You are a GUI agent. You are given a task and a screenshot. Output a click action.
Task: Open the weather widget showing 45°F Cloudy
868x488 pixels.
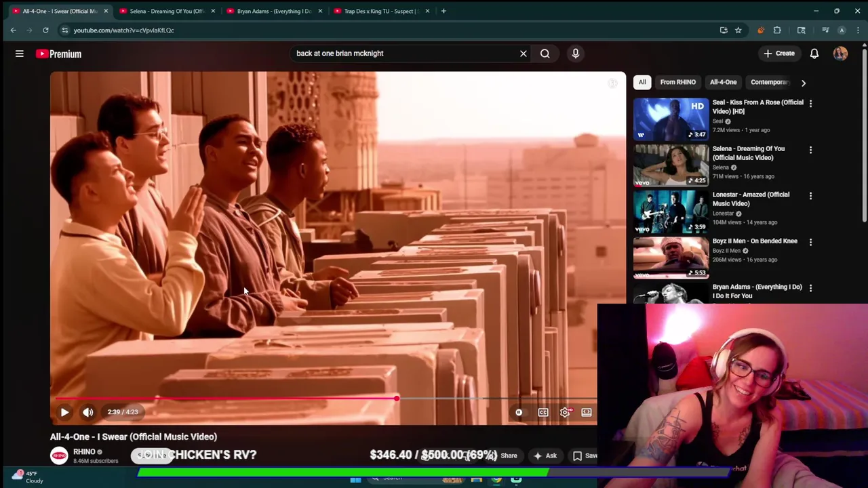click(27, 477)
